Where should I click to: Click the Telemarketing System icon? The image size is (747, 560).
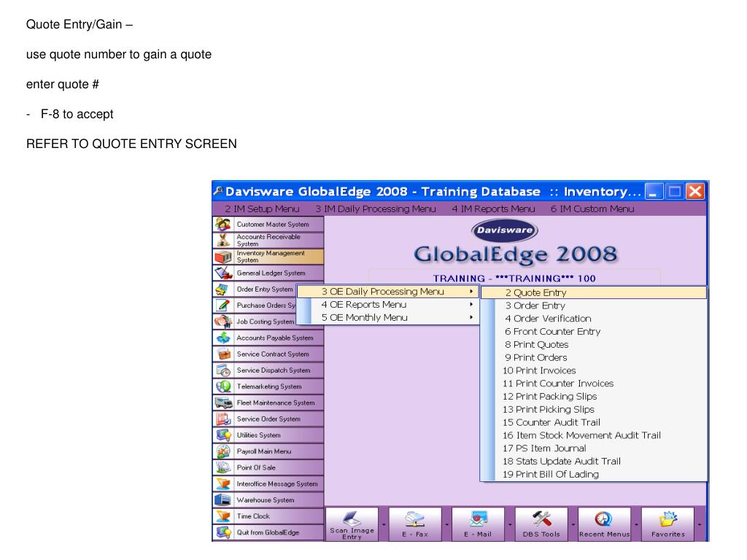(222, 386)
